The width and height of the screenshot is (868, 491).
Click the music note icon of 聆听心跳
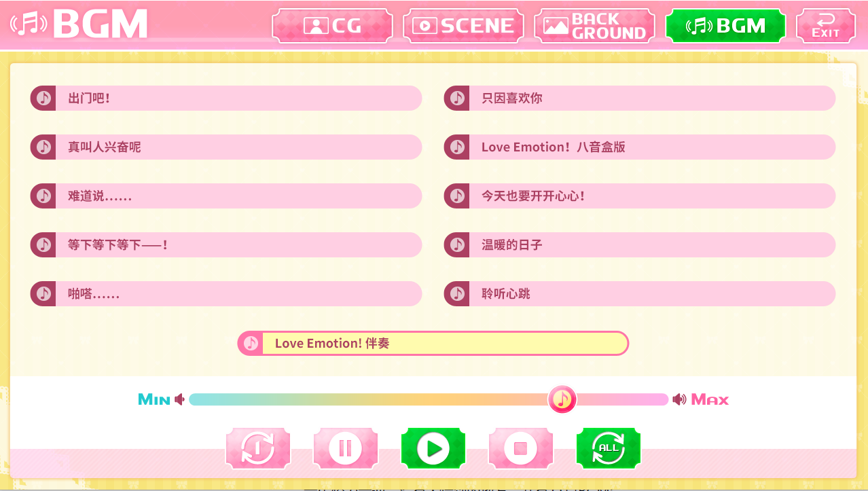(x=457, y=293)
